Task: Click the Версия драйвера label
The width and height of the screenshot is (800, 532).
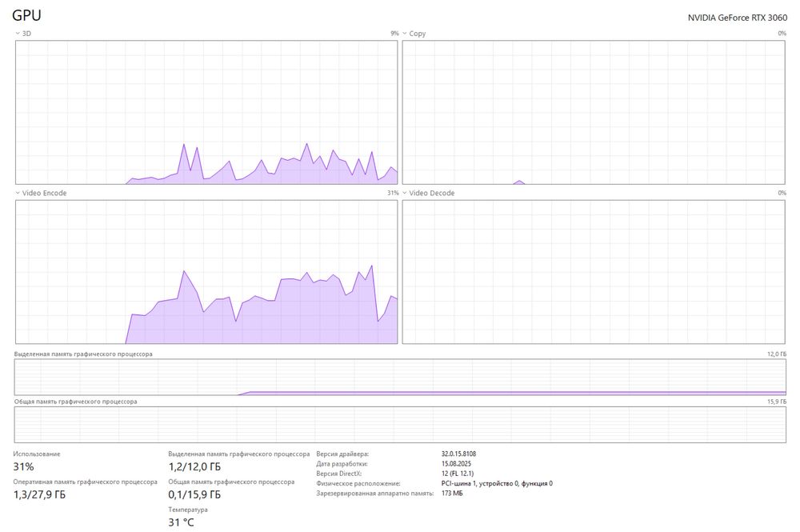Action: [x=342, y=454]
